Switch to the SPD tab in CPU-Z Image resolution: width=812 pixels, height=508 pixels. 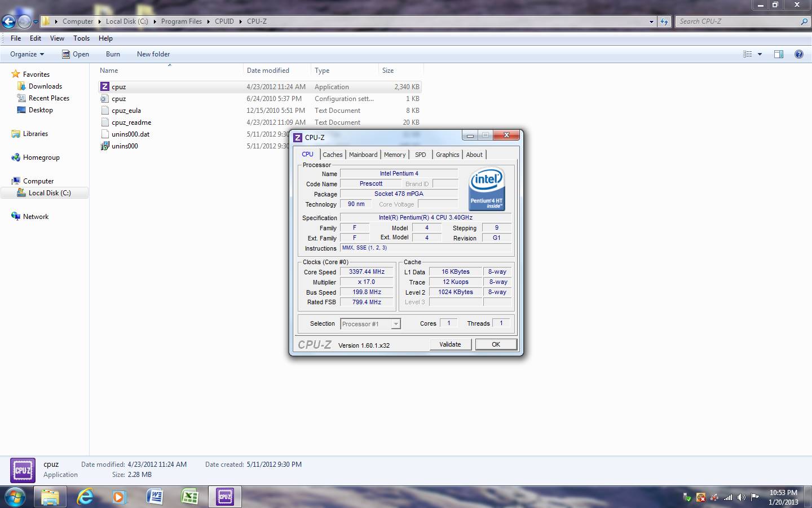coord(421,155)
